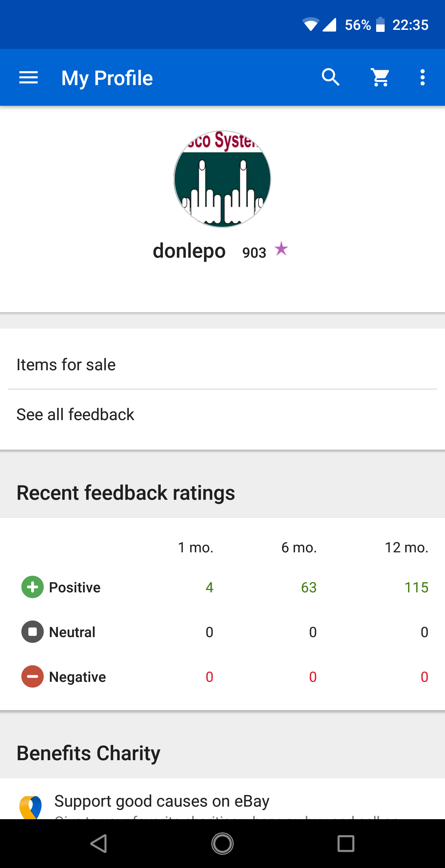Tap the purple feedback star
This screenshot has height=868, width=445.
281,249
